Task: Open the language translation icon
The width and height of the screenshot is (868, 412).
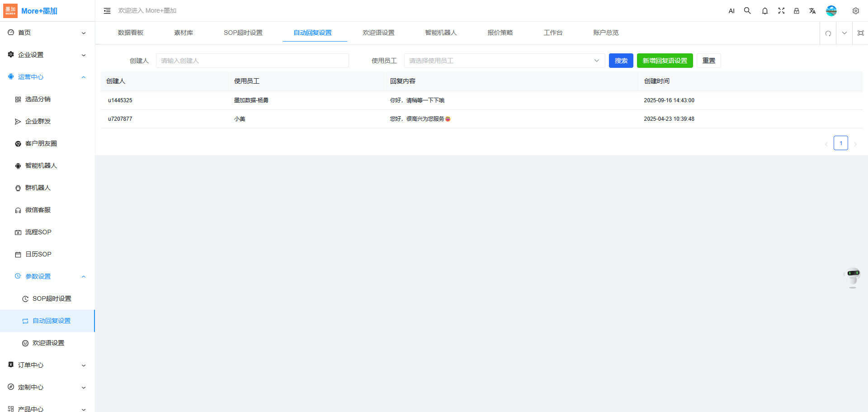Action: [x=812, y=11]
